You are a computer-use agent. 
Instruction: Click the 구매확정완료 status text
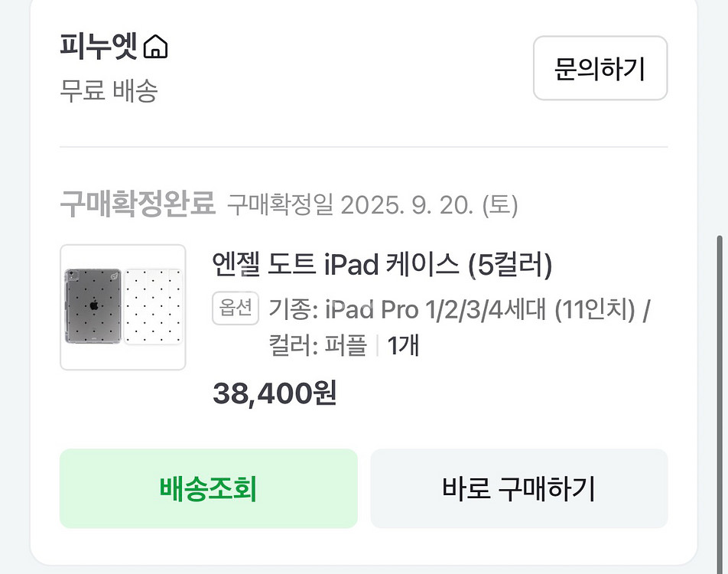(x=138, y=205)
